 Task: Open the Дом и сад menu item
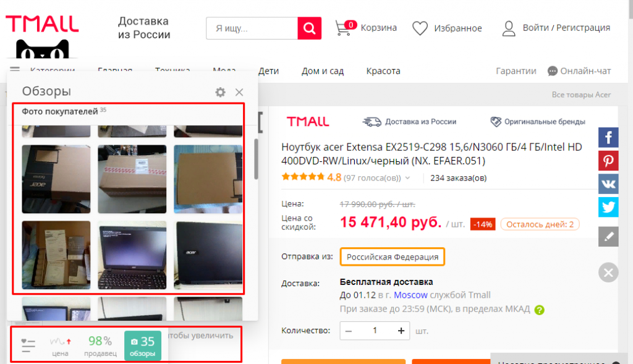(323, 71)
